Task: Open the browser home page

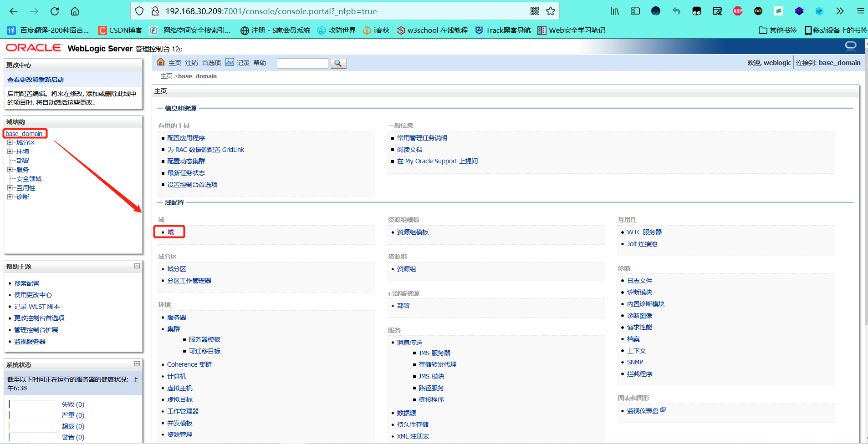Action: point(75,11)
